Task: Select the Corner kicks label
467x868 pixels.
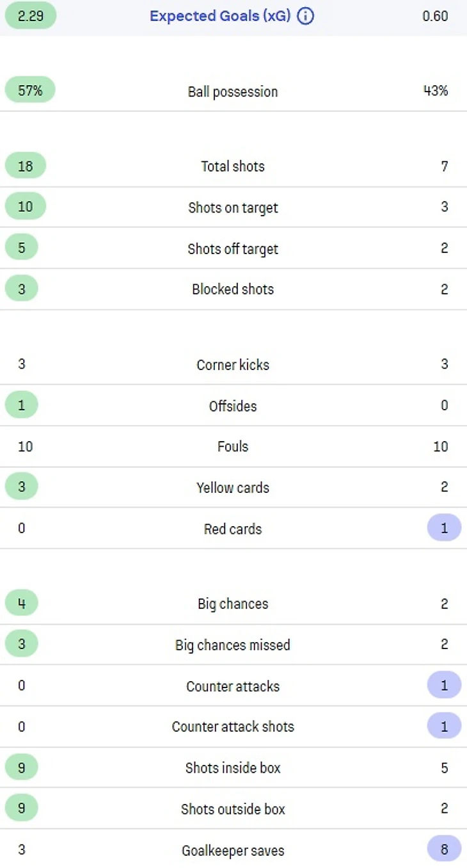Action: pyautogui.click(x=233, y=365)
